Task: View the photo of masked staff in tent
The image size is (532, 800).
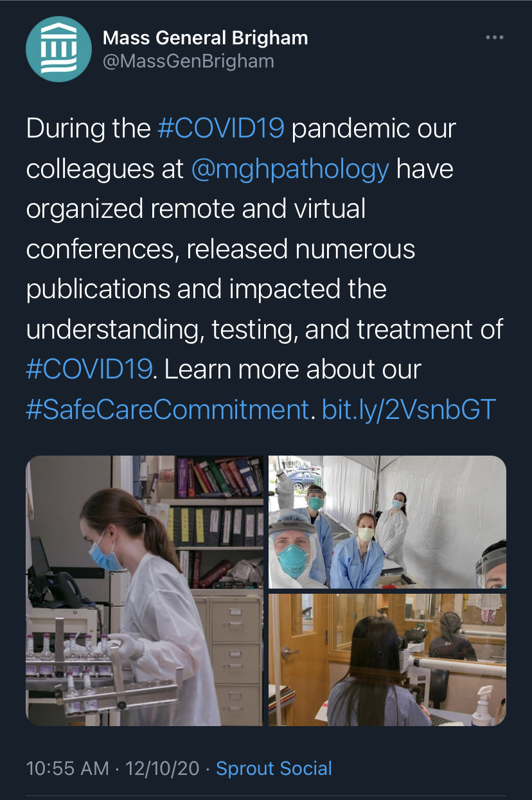Action: [387, 522]
